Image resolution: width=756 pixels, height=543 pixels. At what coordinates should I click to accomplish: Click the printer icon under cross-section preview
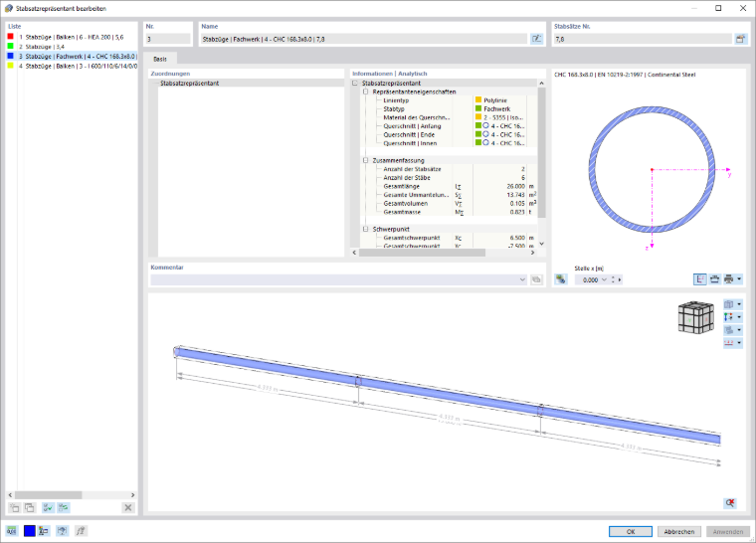click(728, 279)
